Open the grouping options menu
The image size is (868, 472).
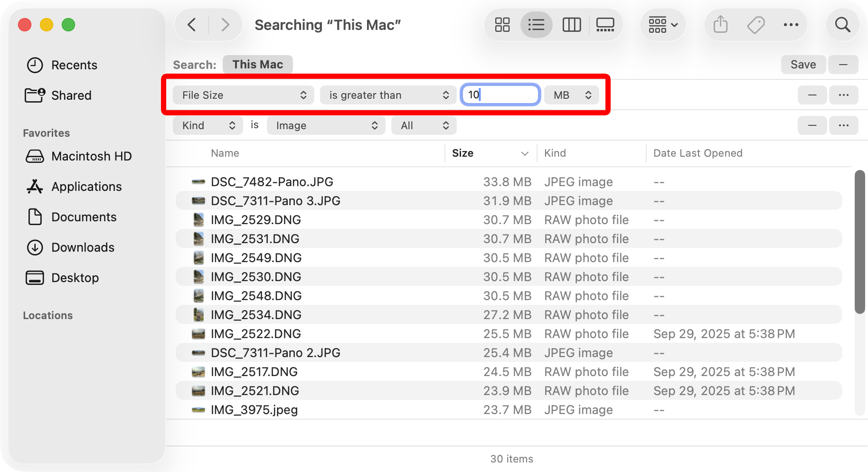663,24
